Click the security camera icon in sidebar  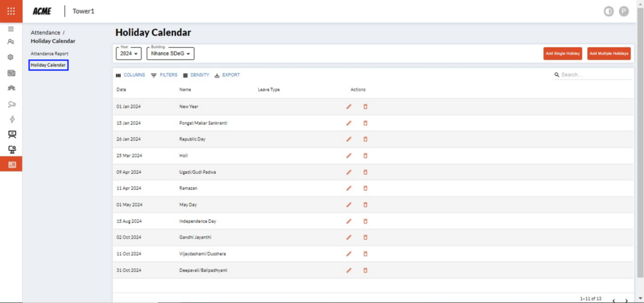tap(11, 103)
